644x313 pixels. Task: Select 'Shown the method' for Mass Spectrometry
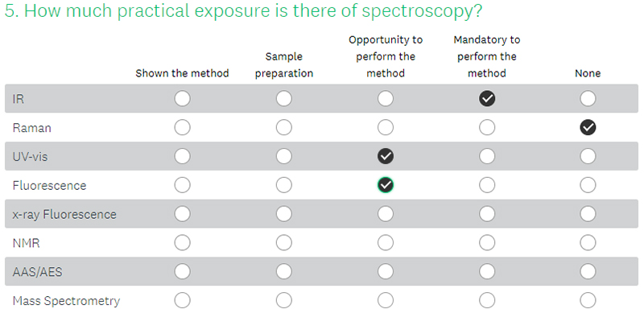(x=183, y=300)
